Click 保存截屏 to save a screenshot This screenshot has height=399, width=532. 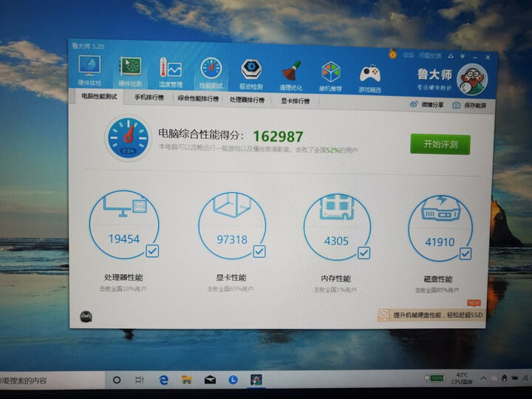tap(470, 106)
